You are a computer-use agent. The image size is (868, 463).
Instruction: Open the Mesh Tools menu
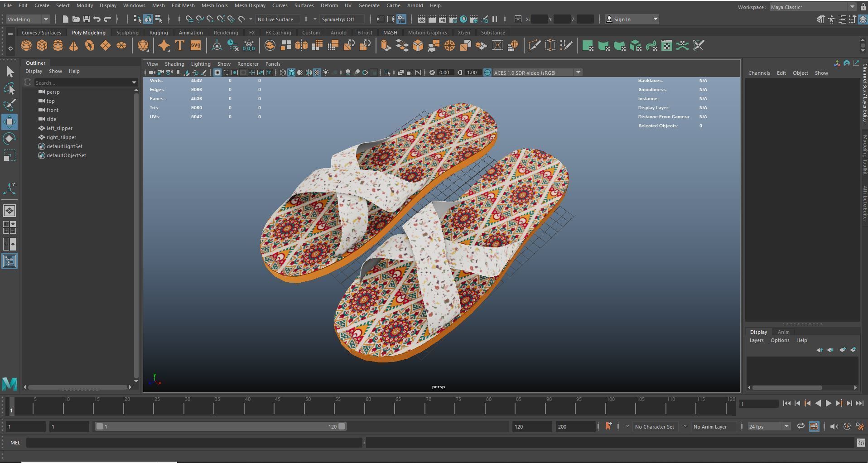click(x=214, y=5)
